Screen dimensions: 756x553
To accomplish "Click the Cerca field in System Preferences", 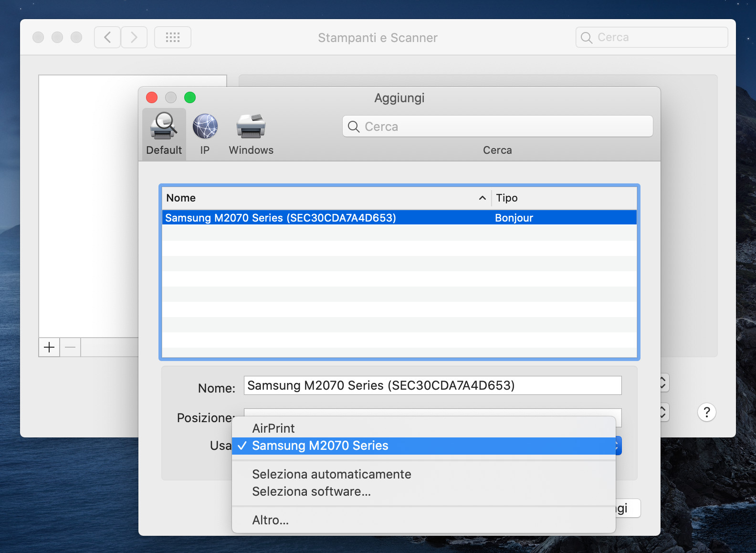I will [x=652, y=37].
